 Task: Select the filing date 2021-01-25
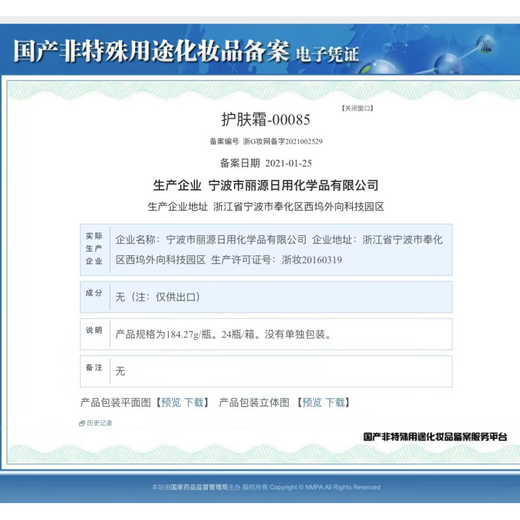(x=289, y=163)
